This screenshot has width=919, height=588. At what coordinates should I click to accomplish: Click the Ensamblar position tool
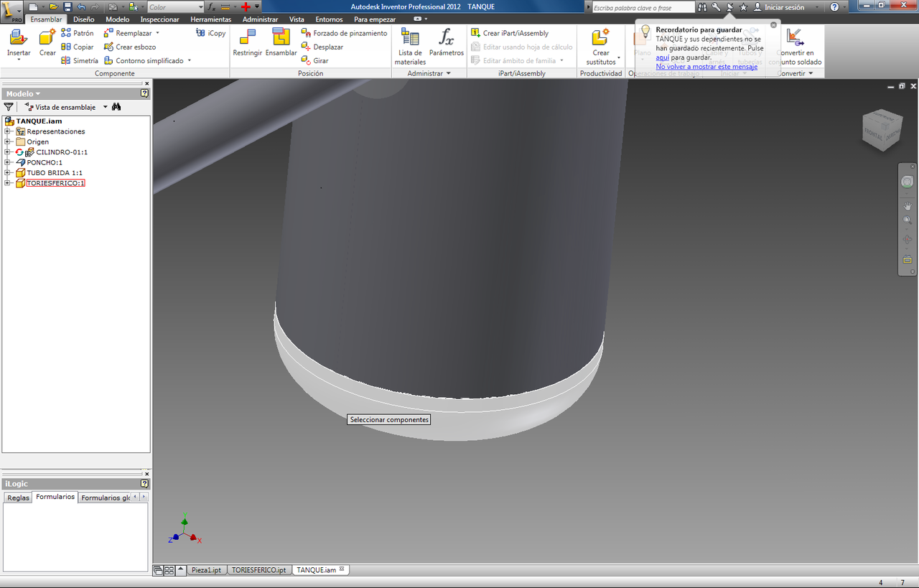point(281,42)
